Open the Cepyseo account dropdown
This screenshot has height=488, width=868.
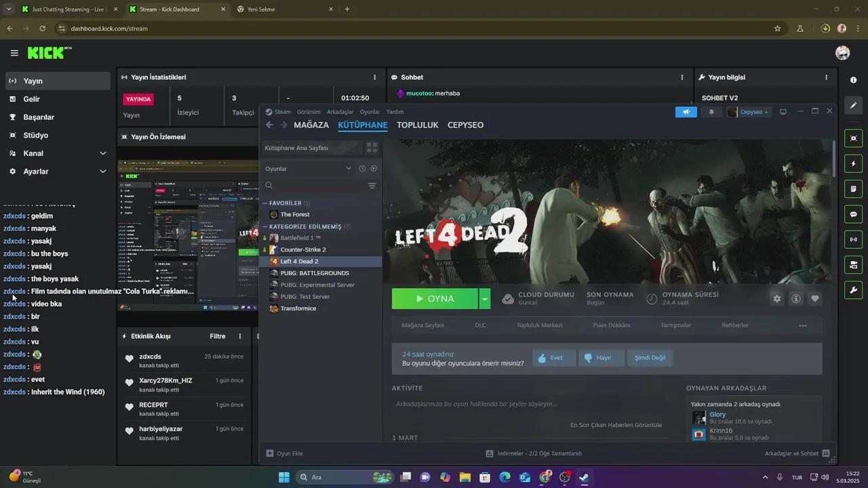click(753, 112)
